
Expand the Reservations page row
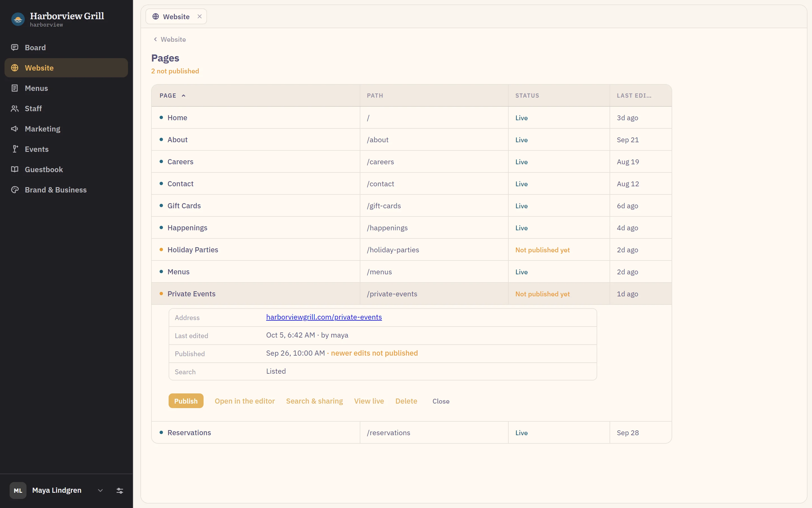[411, 432]
